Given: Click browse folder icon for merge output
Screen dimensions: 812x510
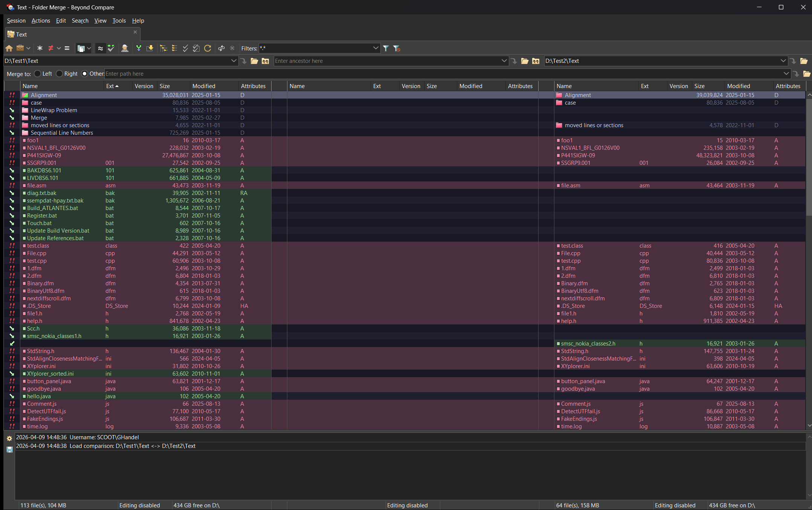Looking at the screenshot, I should pos(806,74).
